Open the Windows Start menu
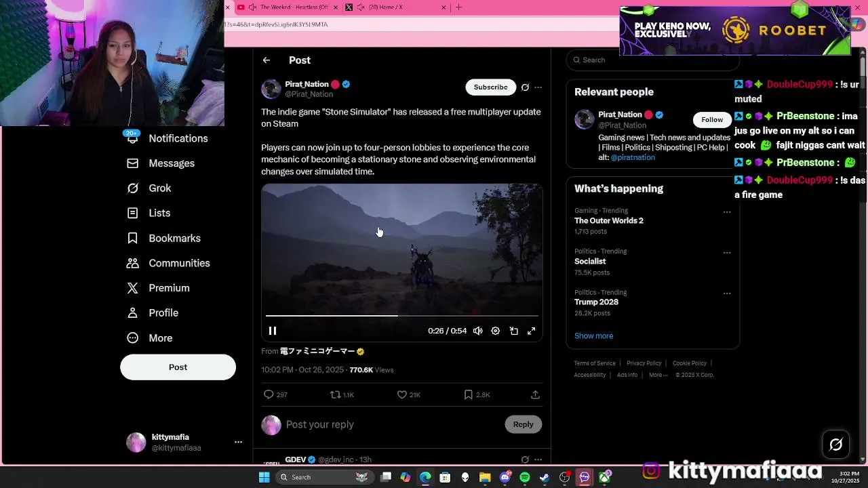868x488 pixels. (264, 477)
